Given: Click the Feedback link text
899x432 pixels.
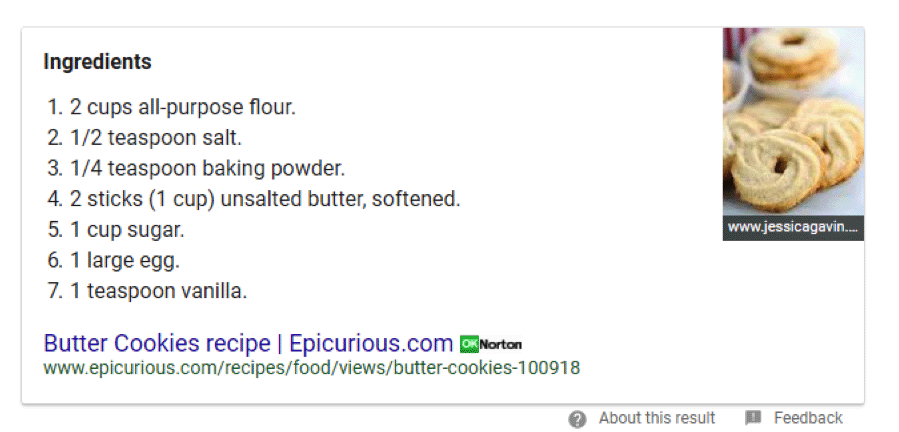Looking at the screenshot, I should click(808, 418).
